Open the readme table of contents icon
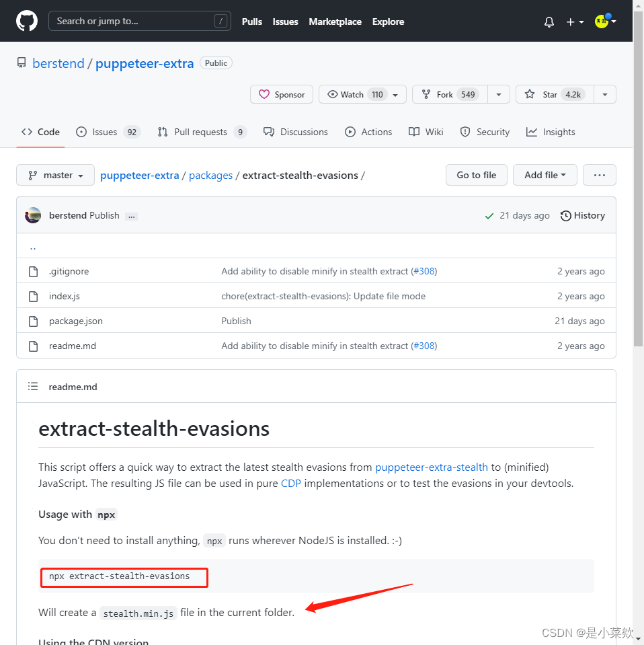 [33, 386]
